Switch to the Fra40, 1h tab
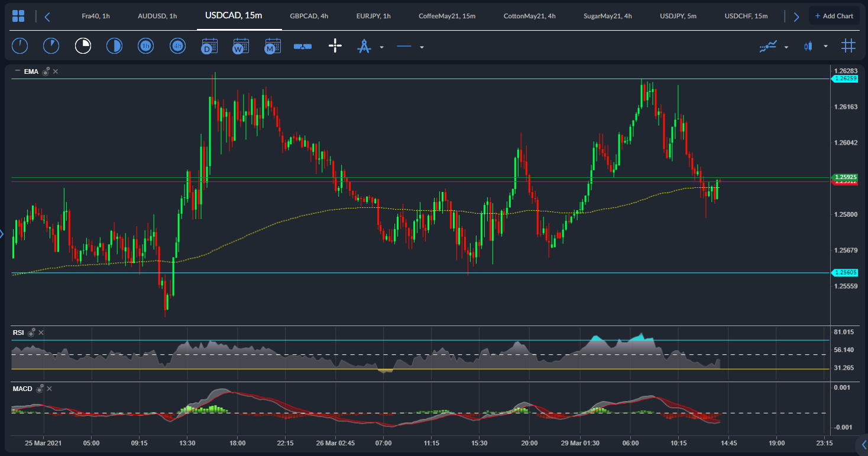This screenshot has width=868, height=456. [96, 16]
